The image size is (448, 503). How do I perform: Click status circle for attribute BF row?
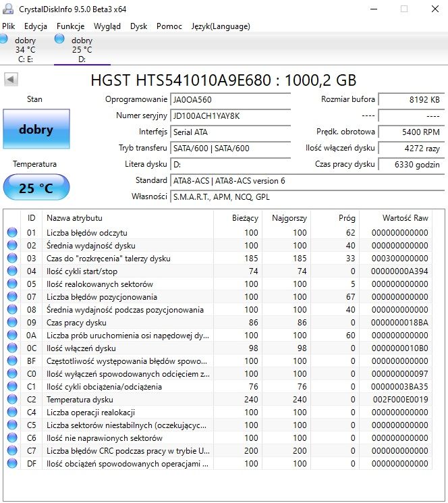(x=12, y=361)
